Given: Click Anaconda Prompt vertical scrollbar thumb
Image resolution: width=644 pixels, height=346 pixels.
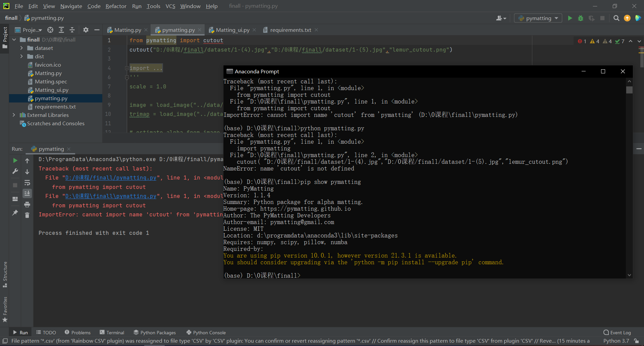Looking at the screenshot, I should (x=629, y=90).
